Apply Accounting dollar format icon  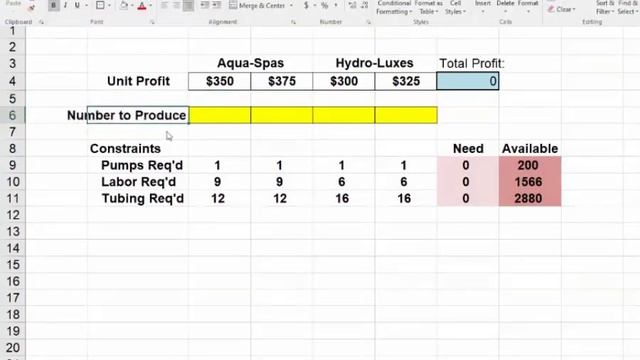click(x=306, y=5)
